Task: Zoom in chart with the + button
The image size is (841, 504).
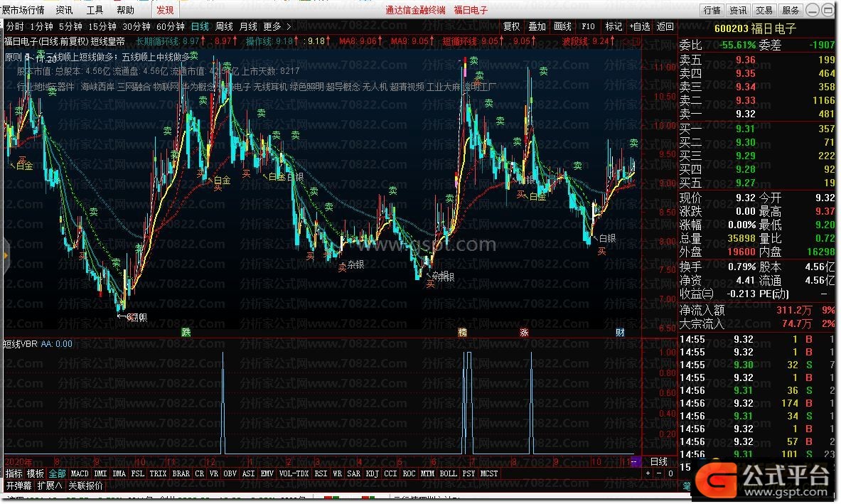Action: (x=648, y=473)
